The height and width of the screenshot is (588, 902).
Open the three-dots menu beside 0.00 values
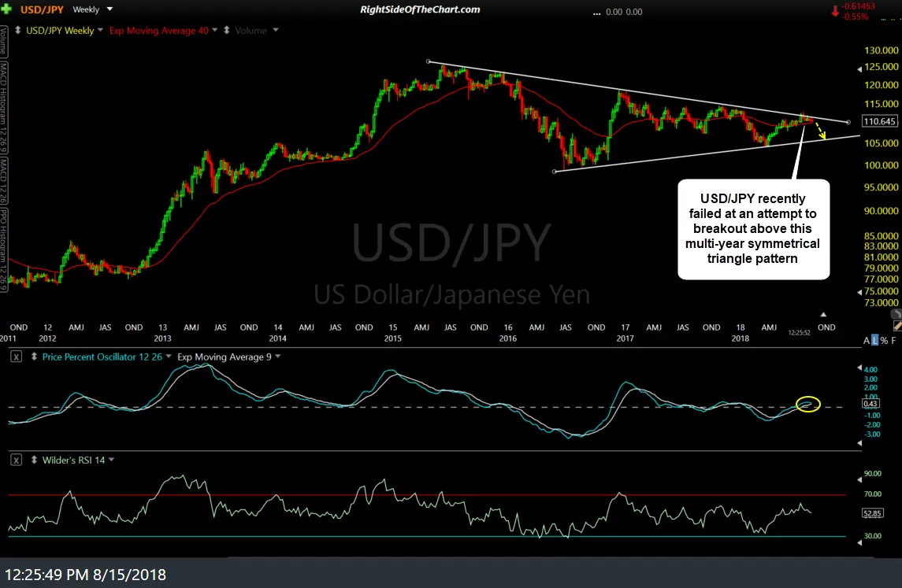coord(596,13)
